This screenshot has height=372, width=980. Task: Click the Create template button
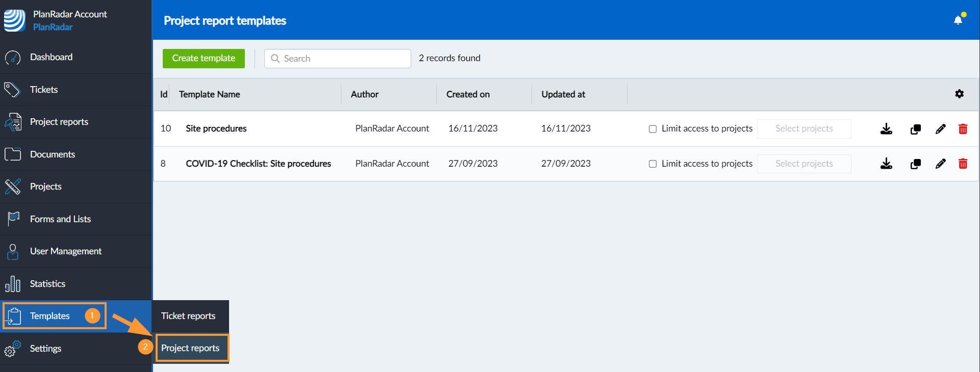204,58
